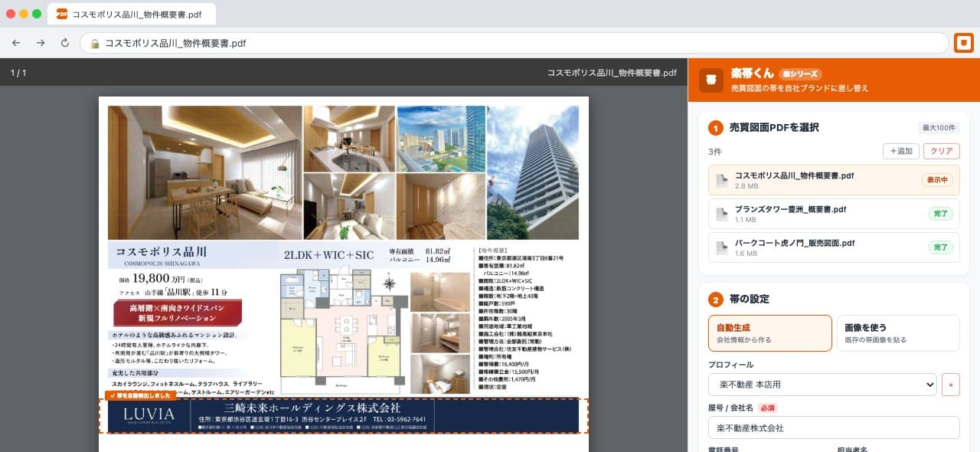Click the 3件 file count text
This screenshot has width=980, height=452.
coord(715,152)
